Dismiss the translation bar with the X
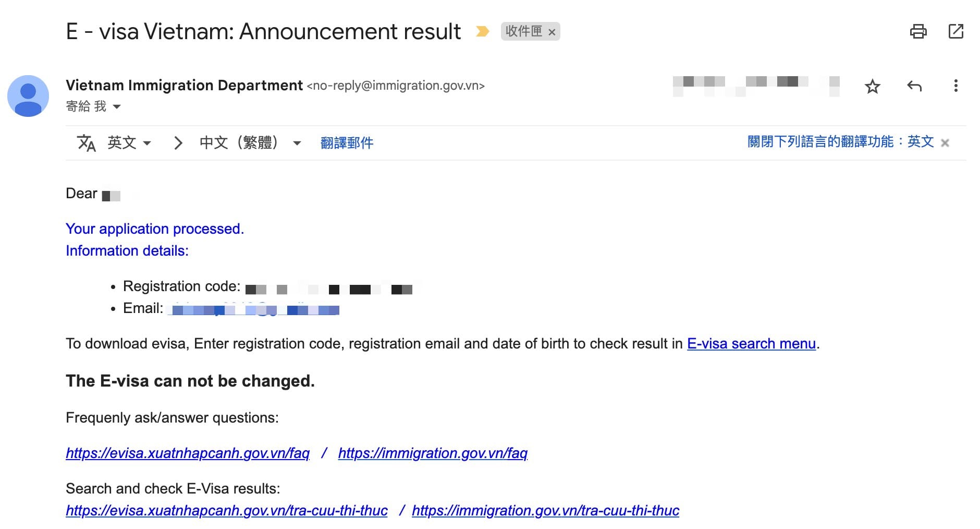Screen dimensions: 980x529 [x=945, y=143]
